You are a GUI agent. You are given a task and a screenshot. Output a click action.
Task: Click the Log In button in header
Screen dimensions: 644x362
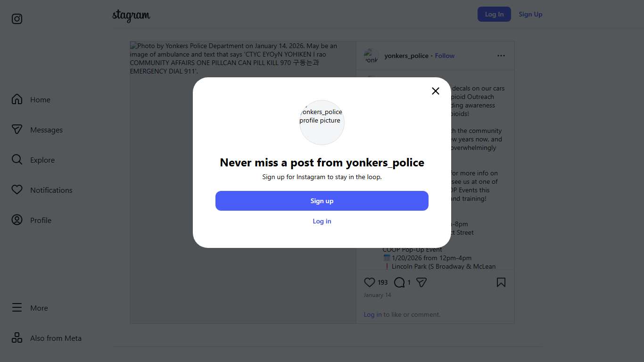(x=494, y=14)
